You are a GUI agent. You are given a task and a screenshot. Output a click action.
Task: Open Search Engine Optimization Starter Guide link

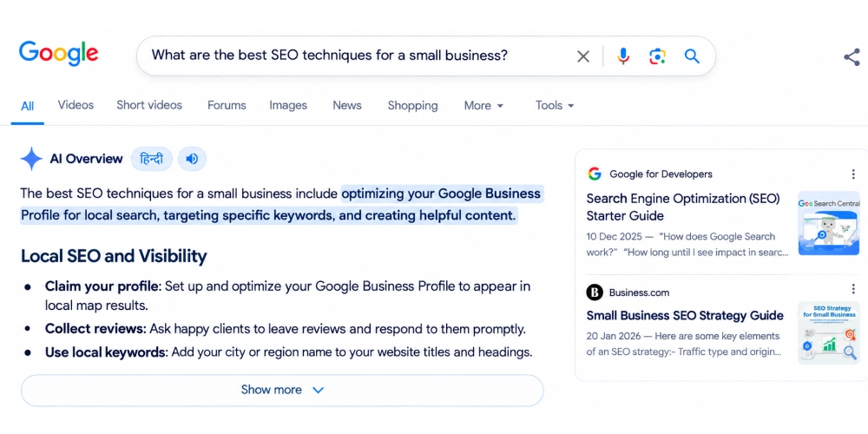682,207
